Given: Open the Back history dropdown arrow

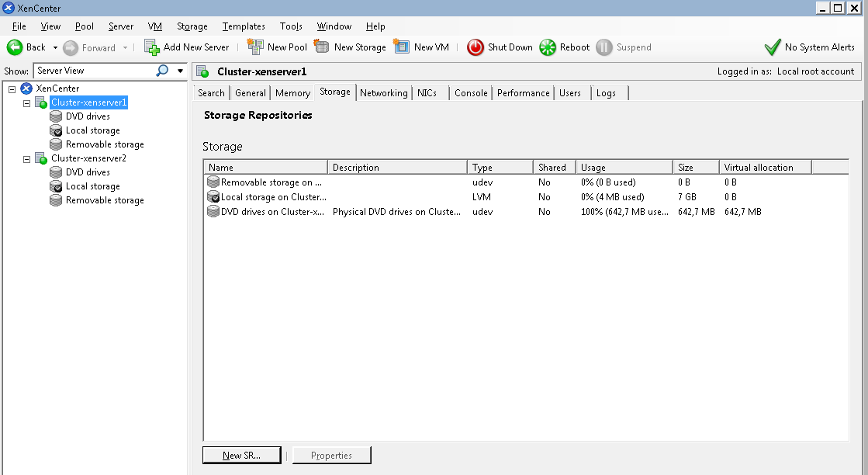Looking at the screenshot, I should (55, 47).
